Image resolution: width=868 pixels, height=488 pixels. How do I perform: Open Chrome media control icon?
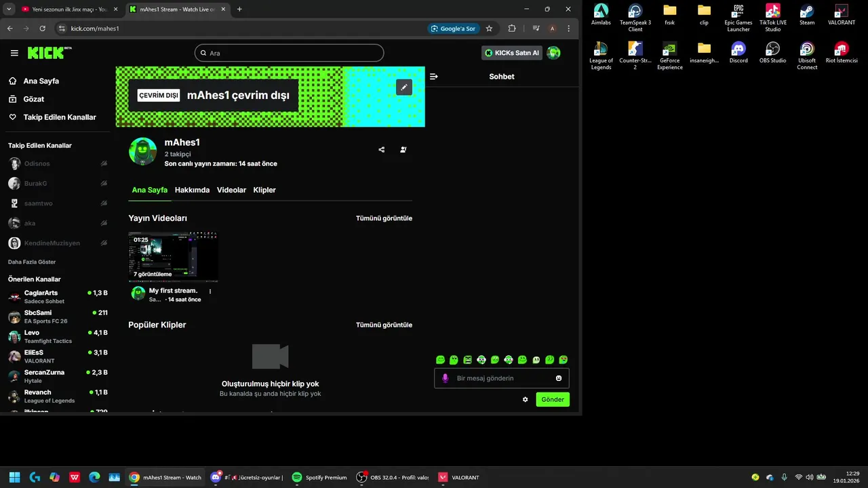[x=536, y=28]
